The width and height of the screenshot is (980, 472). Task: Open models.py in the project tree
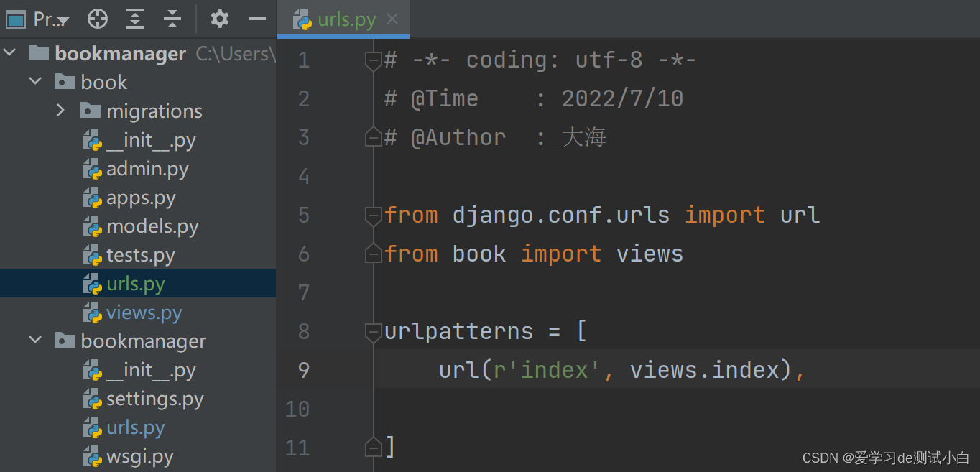point(152,226)
